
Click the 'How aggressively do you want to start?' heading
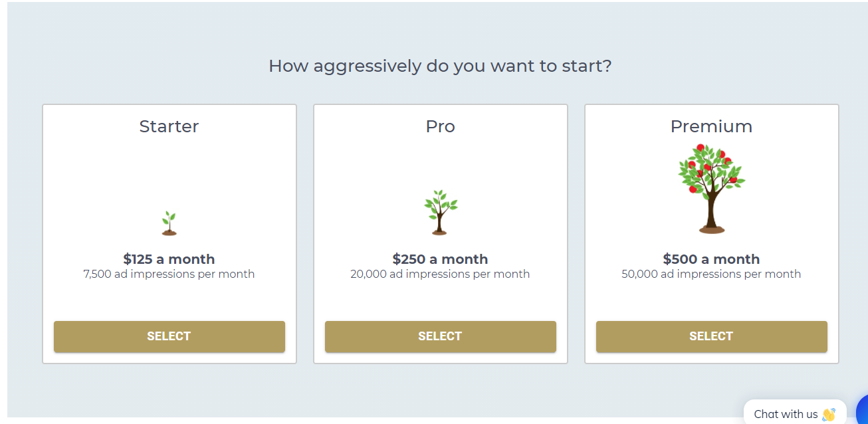(x=440, y=66)
